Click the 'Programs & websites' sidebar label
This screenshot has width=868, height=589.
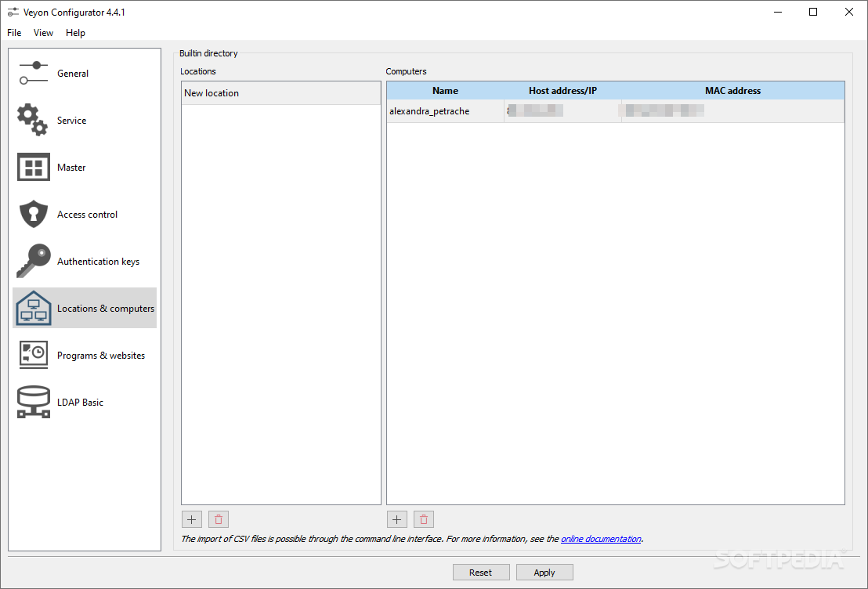pos(101,356)
